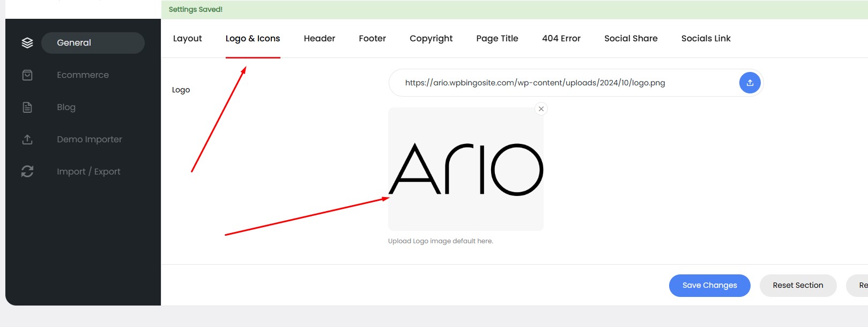Open the 404 Error tab
Viewport: 868px width, 327px height.
[x=561, y=39]
